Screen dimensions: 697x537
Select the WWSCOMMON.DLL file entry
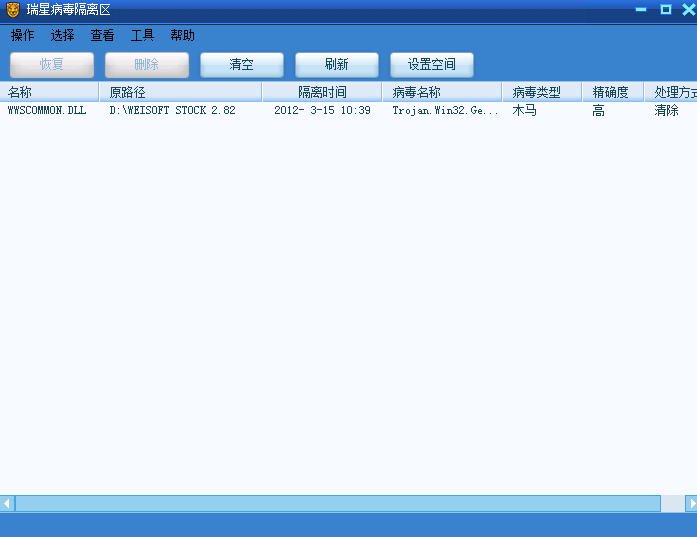47,110
